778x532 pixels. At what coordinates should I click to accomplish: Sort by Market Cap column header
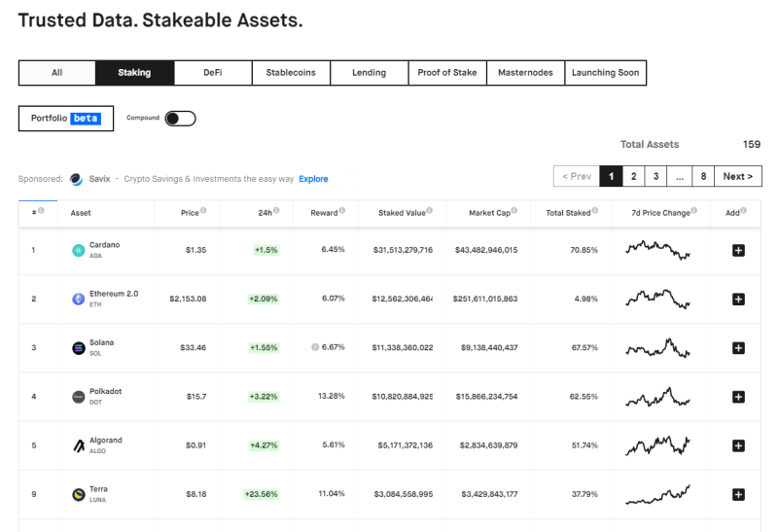click(489, 213)
